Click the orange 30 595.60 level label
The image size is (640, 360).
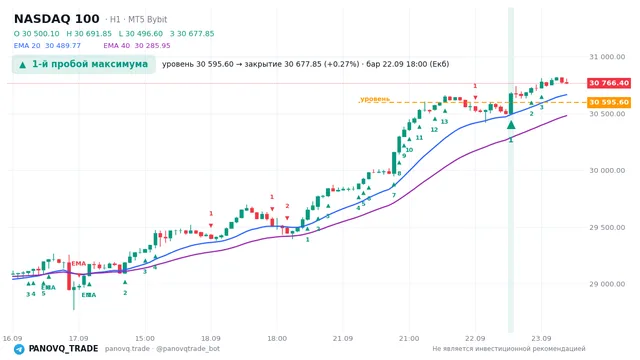[609, 102]
